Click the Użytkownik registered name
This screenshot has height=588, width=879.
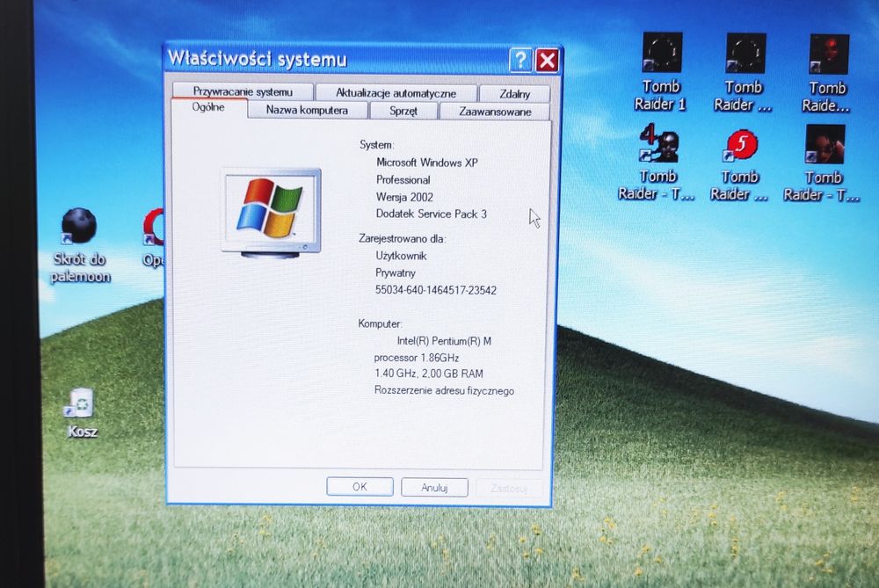(x=402, y=256)
